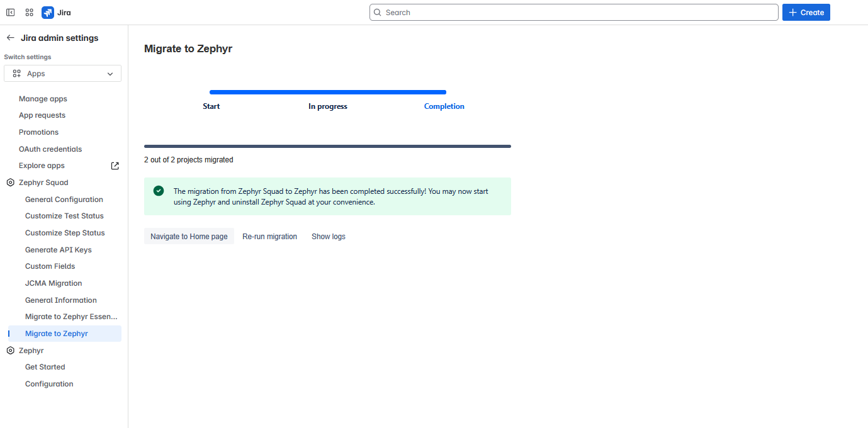This screenshot has height=428, width=868.
Task: Open the Atlassian app switcher grid
Action: [29, 12]
